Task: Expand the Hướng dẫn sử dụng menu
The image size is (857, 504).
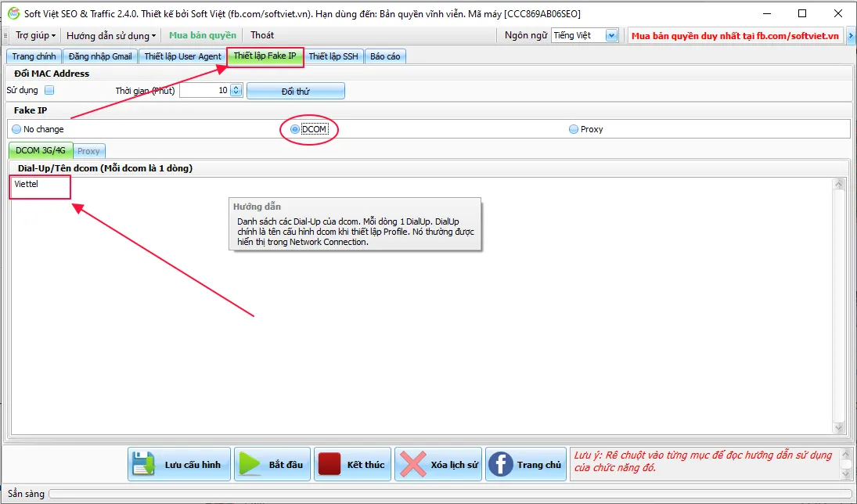Action: [111, 35]
